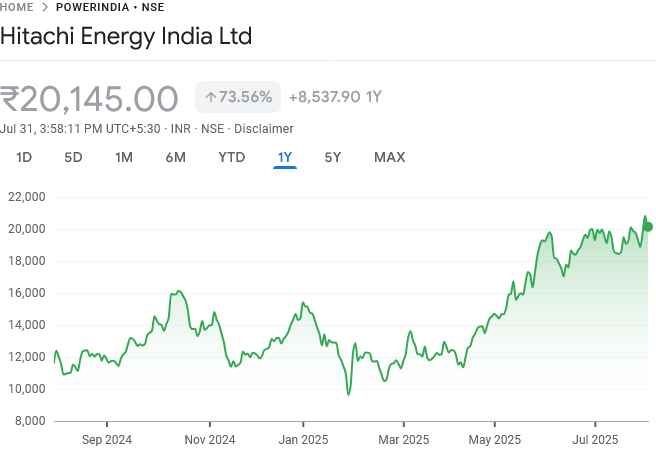
Task: Switch to the 6M range tab
Action: coord(176,157)
